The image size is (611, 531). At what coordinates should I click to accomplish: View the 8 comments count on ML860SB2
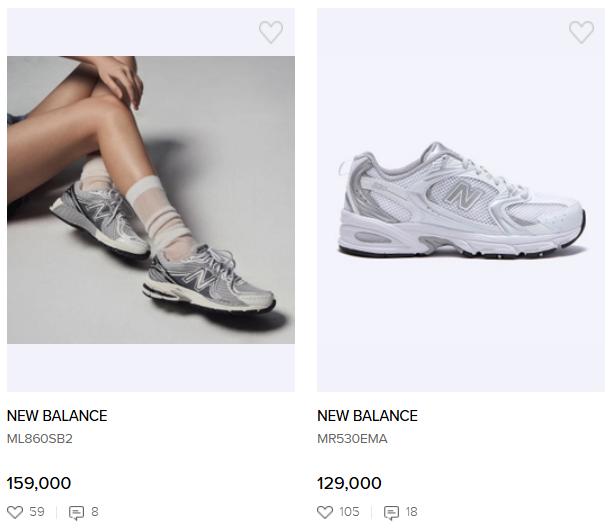point(95,512)
